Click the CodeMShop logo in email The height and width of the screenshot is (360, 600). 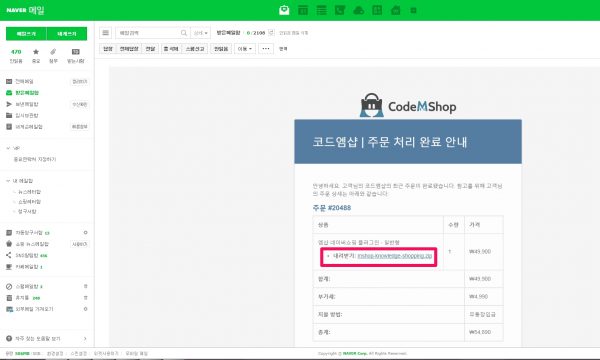[x=408, y=106]
